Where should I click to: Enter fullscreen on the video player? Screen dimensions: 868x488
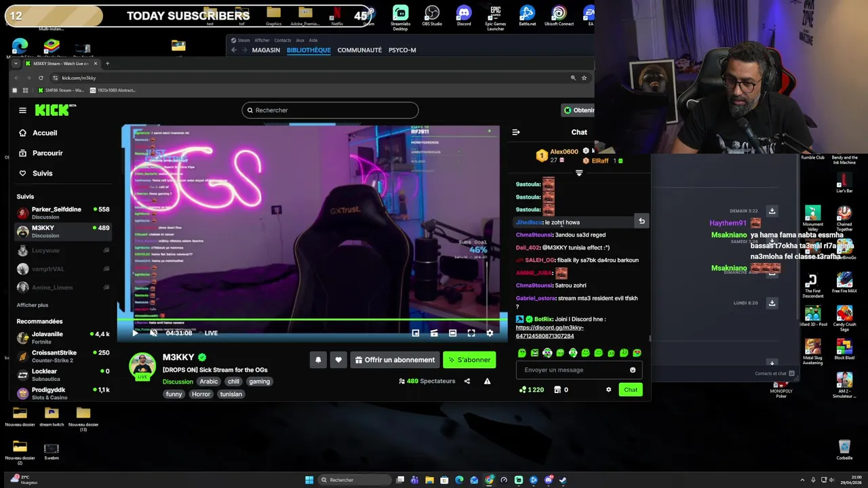(x=471, y=333)
